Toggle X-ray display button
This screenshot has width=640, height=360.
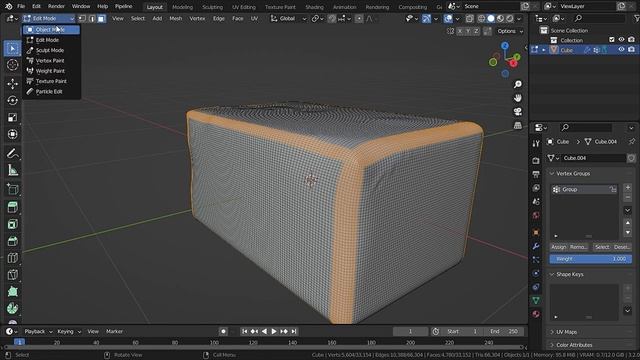[470, 18]
